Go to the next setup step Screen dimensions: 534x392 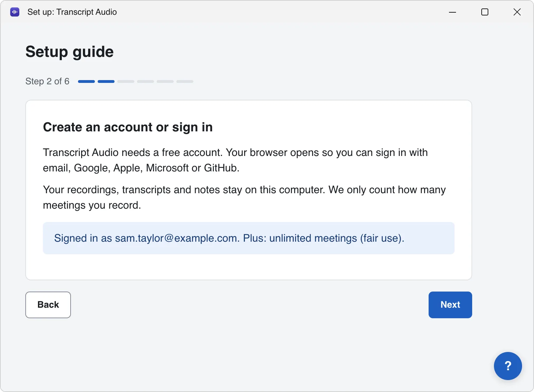tap(450, 305)
